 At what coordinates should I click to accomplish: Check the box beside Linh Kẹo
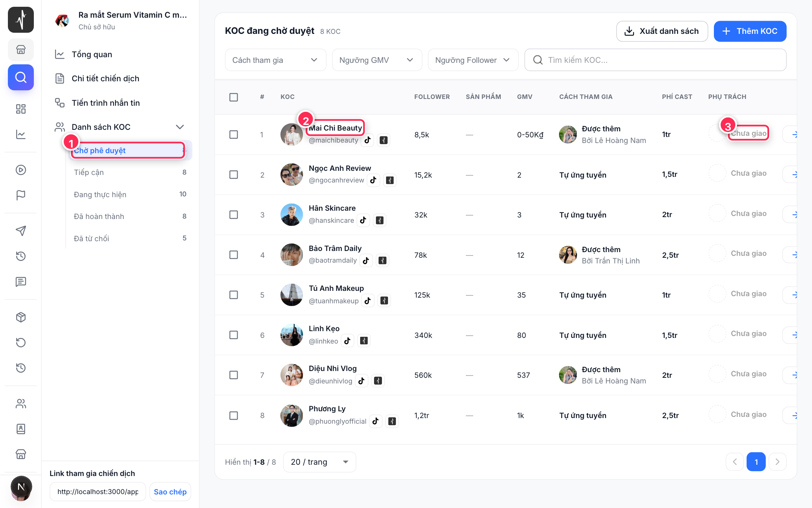233,335
